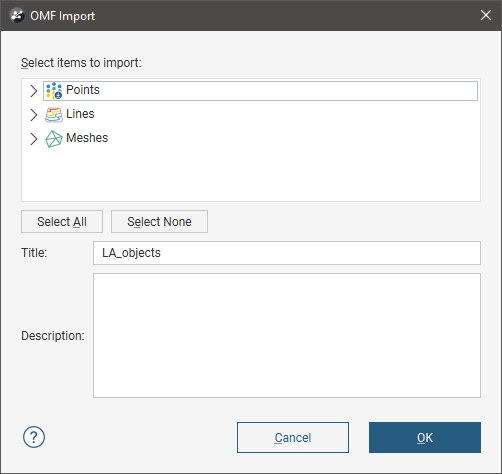Screen dimensions: 502x474
Task: Cancel the OMF import
Action: pos(293,437)
